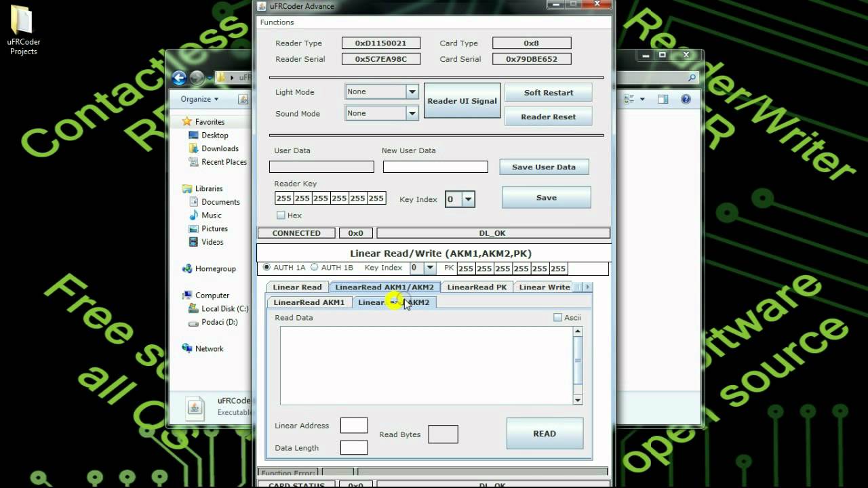Click the Explorer back navigation arrow
The height and width of the screenshot is (488, 868).
click(179, 78)
